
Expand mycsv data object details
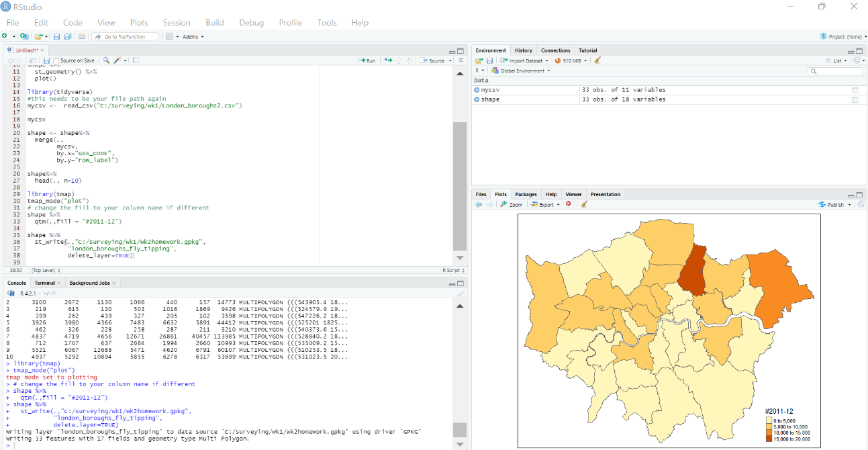pyautogui.click(x=477, y=90)
